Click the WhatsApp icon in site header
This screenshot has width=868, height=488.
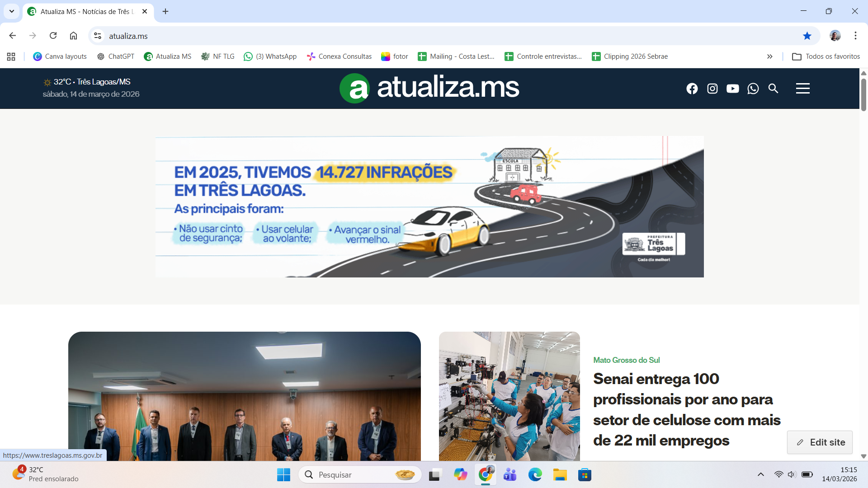pos(753,89)
